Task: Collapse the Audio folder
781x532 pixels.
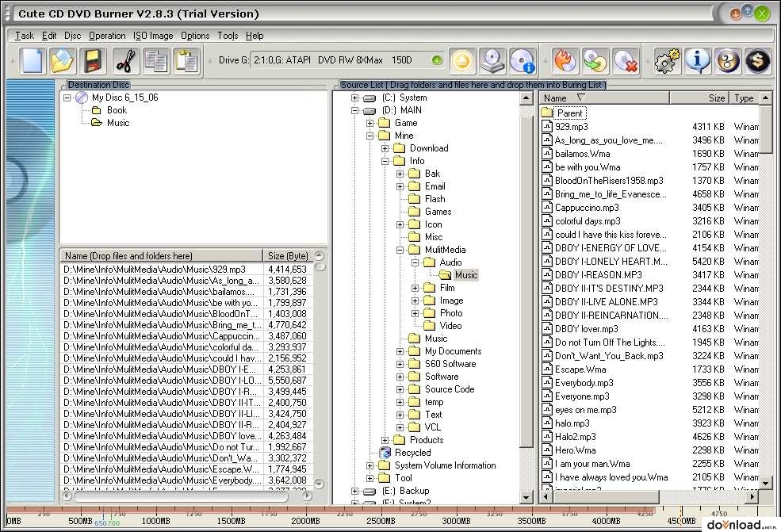Action: click(x=415, y=262)
